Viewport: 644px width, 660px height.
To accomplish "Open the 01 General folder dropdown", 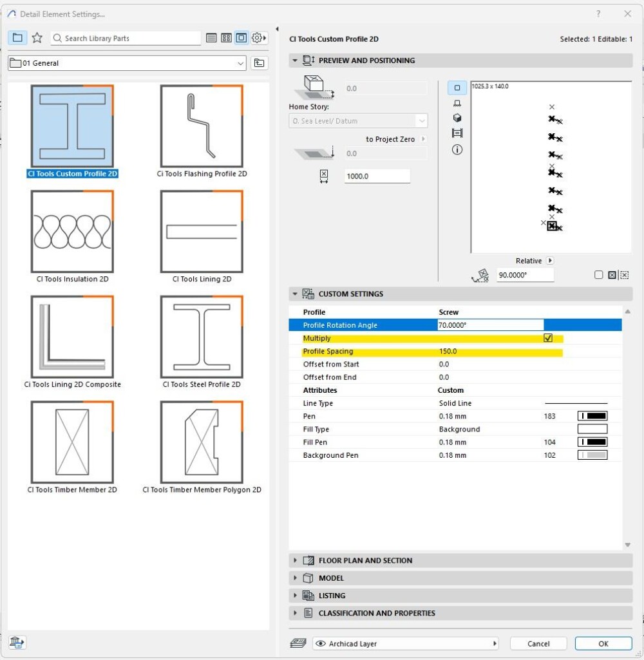I will [241, 63].
